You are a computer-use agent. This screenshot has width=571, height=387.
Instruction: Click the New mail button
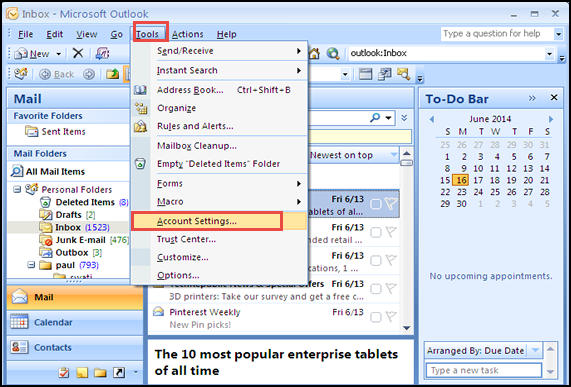pos(32,54)
